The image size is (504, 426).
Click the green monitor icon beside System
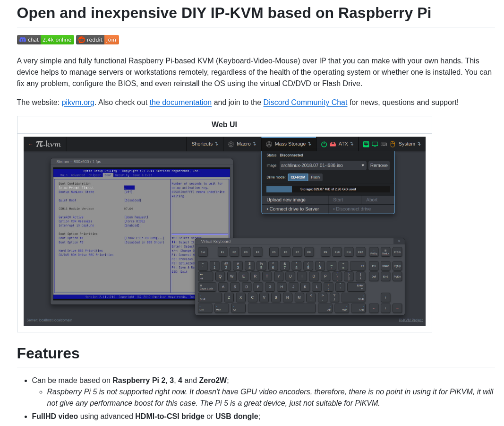[x=375, y=144]
